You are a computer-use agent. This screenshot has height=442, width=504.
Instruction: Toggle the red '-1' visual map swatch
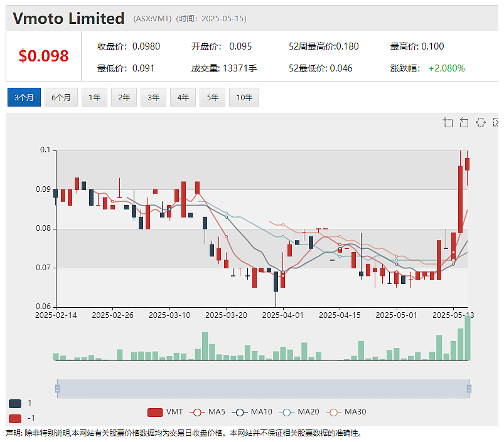tap(15, 419)
